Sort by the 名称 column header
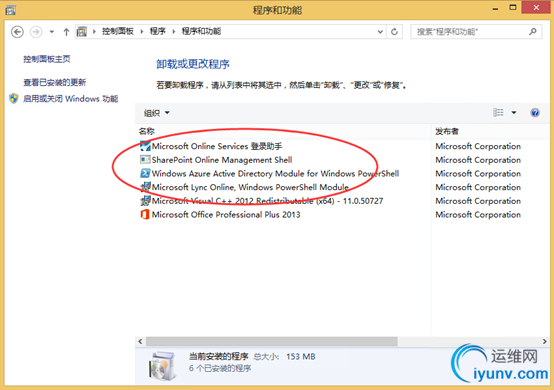 (283, 131)
